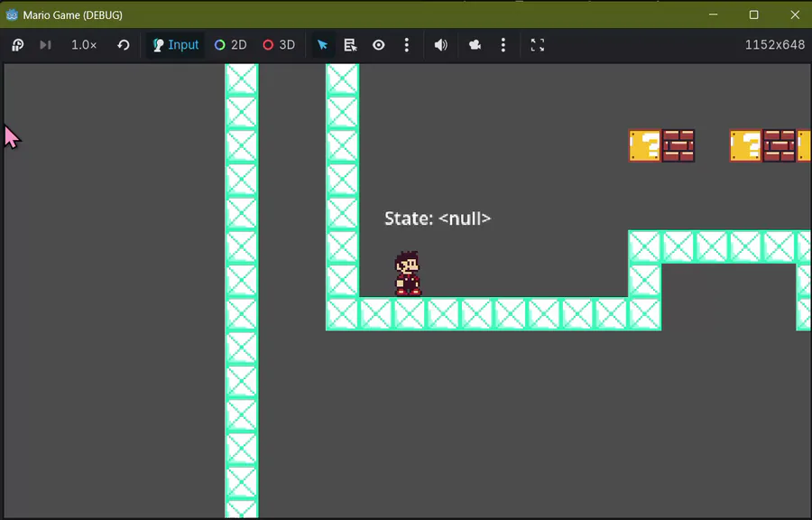The width and height of the screenshot is (812, 520).
Task: Select 2D node selection mode
Action: coord(230,45)
